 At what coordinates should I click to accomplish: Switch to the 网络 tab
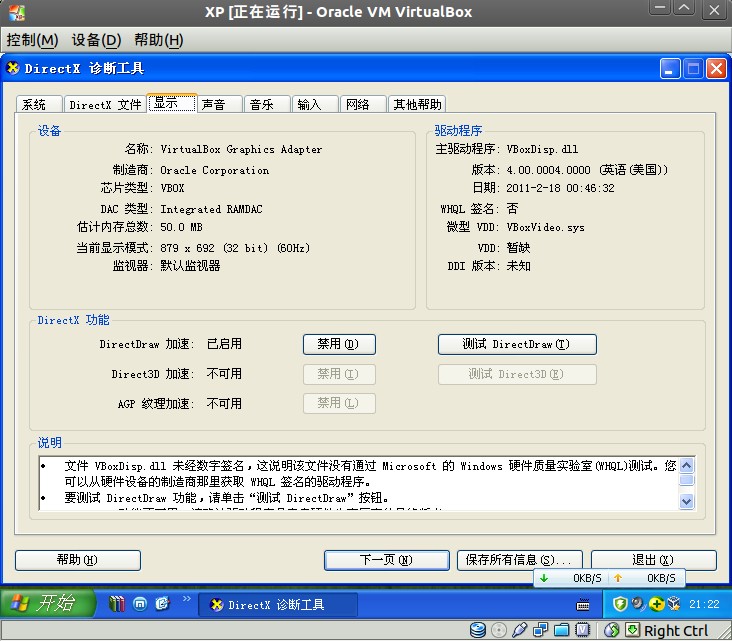(x=363, y=105)
